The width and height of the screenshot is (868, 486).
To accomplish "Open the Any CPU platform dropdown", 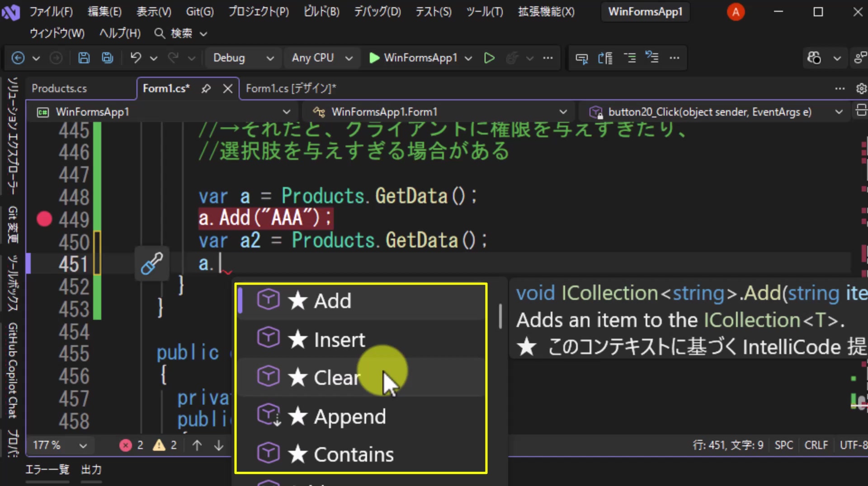I will pyautogui.click(x=321, y=58).
